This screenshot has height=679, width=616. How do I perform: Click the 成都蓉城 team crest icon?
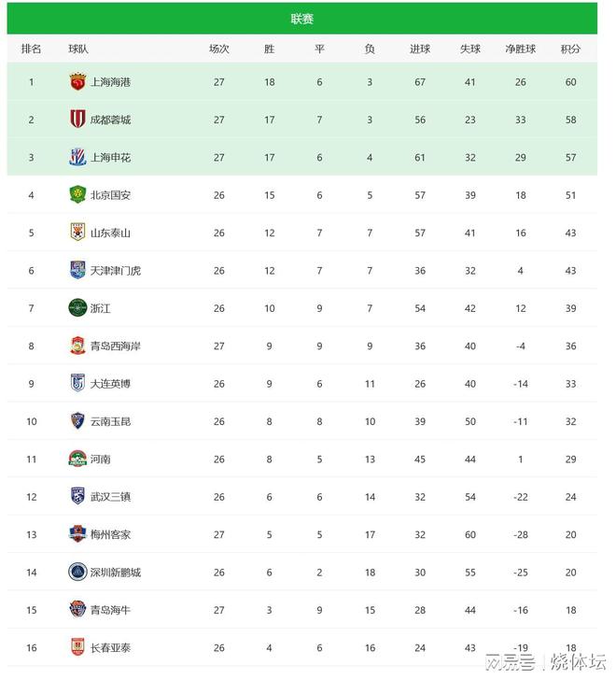tap(77, 120)
